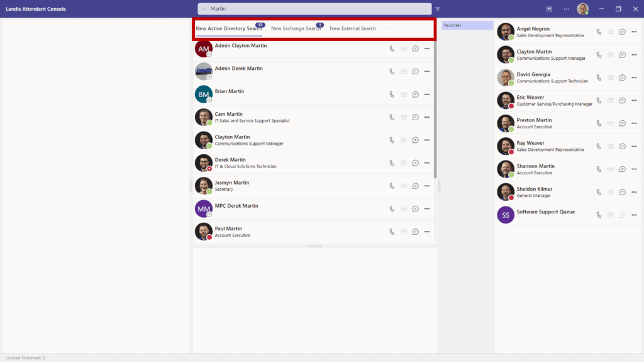Screen dimensions: 644x362
Task: Chat with Preston Martin
Action: coord(622,123)
